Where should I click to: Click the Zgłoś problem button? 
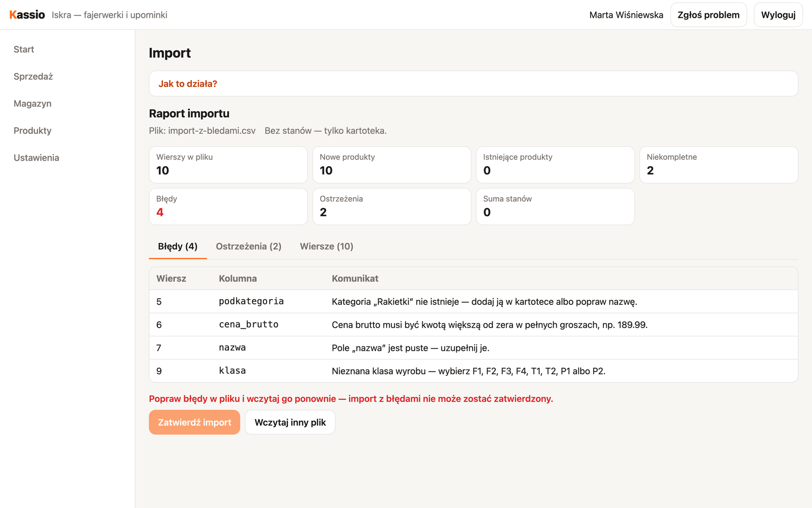708,15
